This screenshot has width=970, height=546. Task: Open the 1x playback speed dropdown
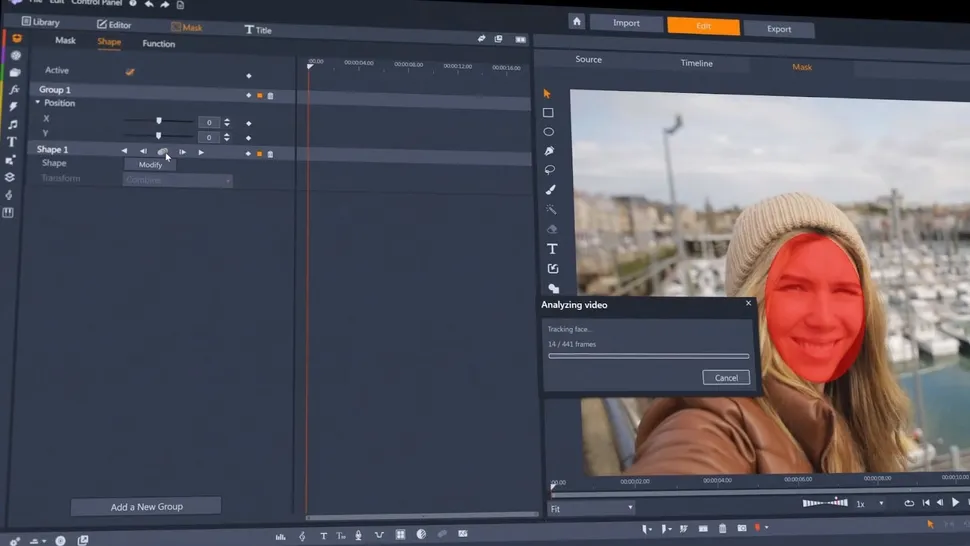coord(871,504)
